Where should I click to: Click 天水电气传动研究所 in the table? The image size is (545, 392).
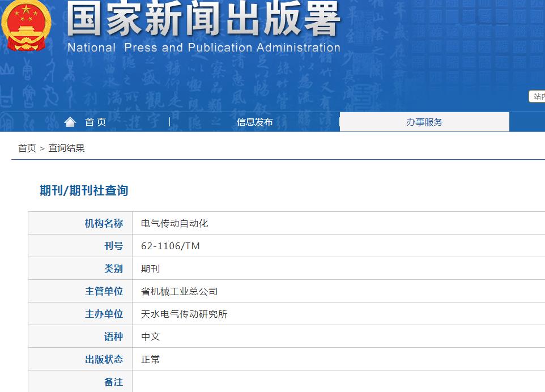(x=184, y=313)
